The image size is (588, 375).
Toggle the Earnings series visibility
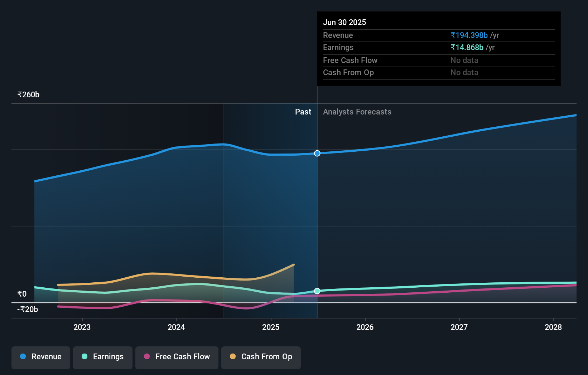(103, 357)
